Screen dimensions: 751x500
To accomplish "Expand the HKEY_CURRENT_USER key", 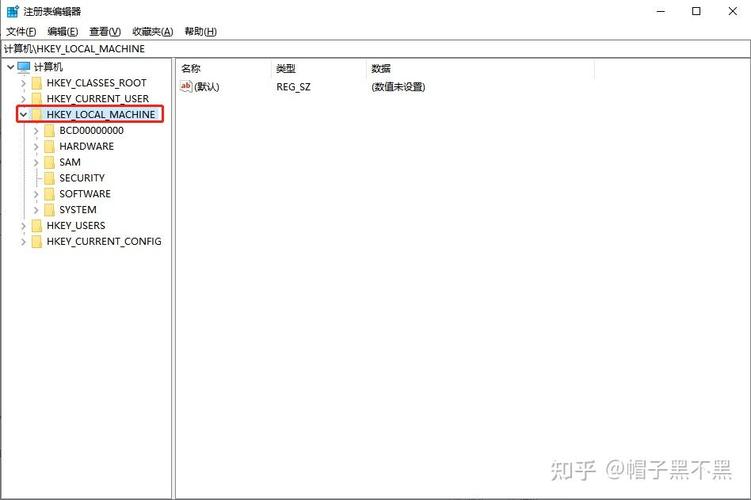I will [x=23, y=99].
